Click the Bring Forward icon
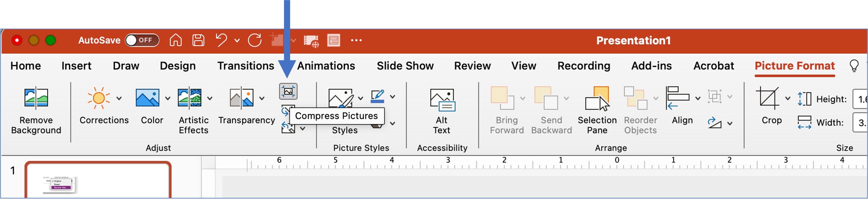The width and height of the screenshot is (868, 199). point(502,98)
